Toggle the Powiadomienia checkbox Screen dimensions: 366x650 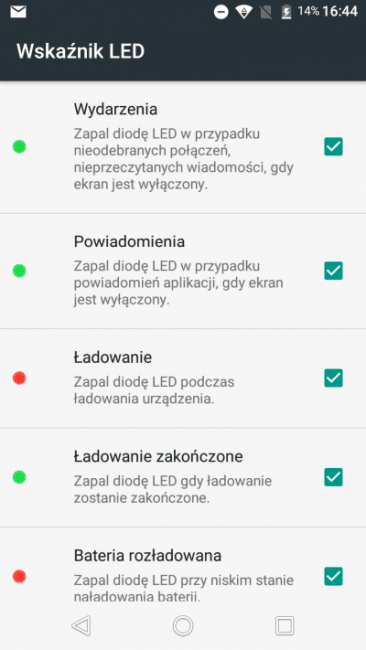pyautogui.click(x=333, y=271)
